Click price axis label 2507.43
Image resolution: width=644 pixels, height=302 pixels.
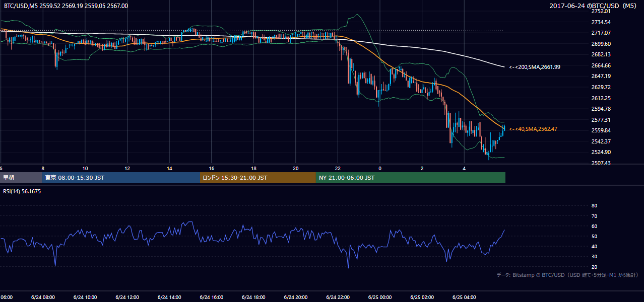(x=601, y=163)
